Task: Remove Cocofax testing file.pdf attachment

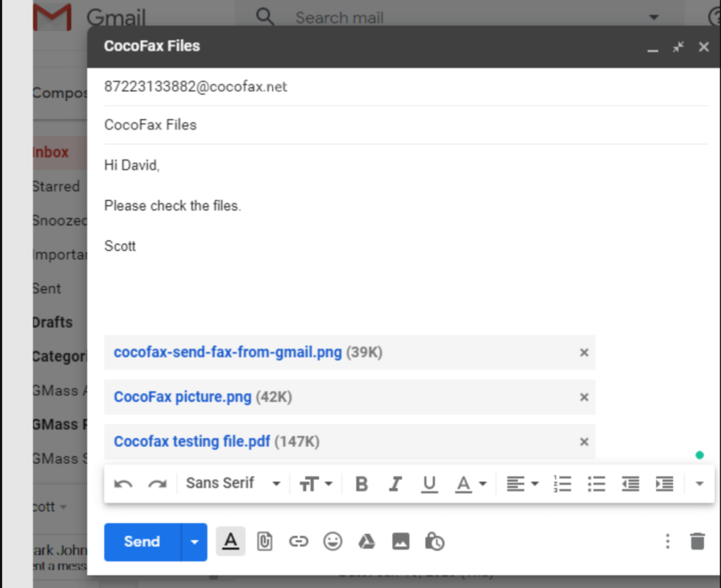Action: coord(584,442)
